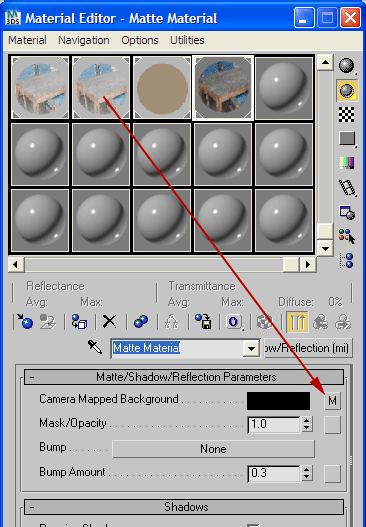The width and height of the screenshot is (366, 527).
Task: Click the empty map button beside Mask/Opacity
Action: [x=332, y=424]
